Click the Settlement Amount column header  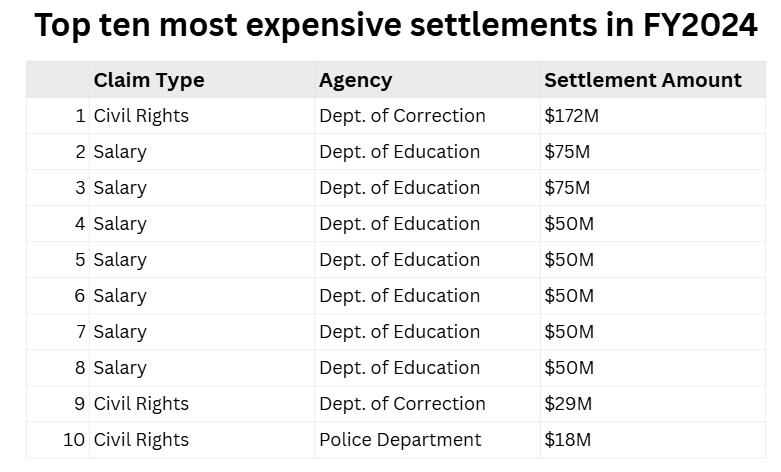[x=642, y=80]
